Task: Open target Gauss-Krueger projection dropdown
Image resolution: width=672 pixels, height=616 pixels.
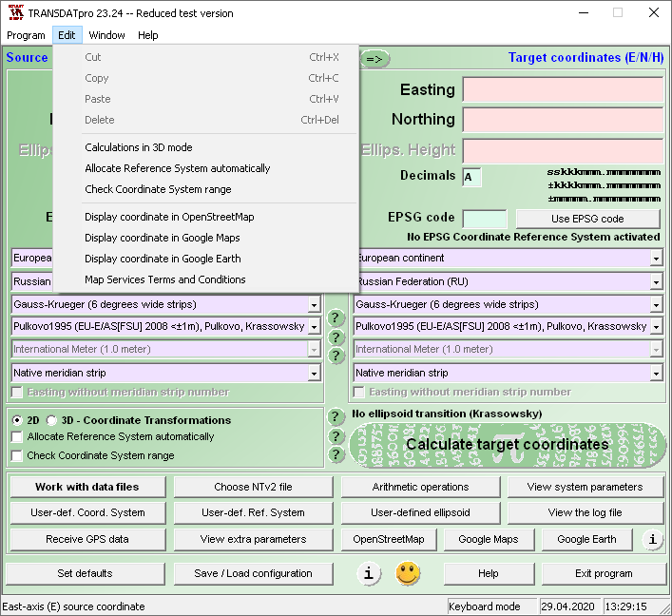Action: tap(656, 305)
